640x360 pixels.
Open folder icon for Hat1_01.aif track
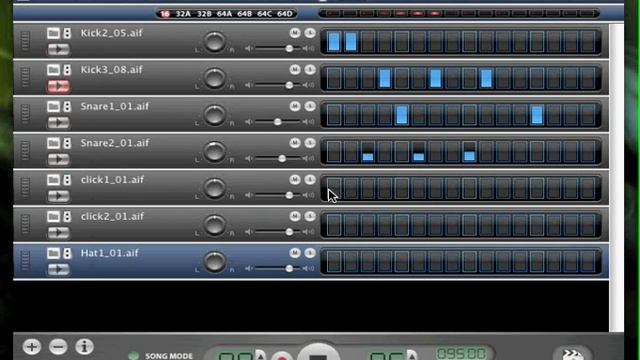(53, 253)
